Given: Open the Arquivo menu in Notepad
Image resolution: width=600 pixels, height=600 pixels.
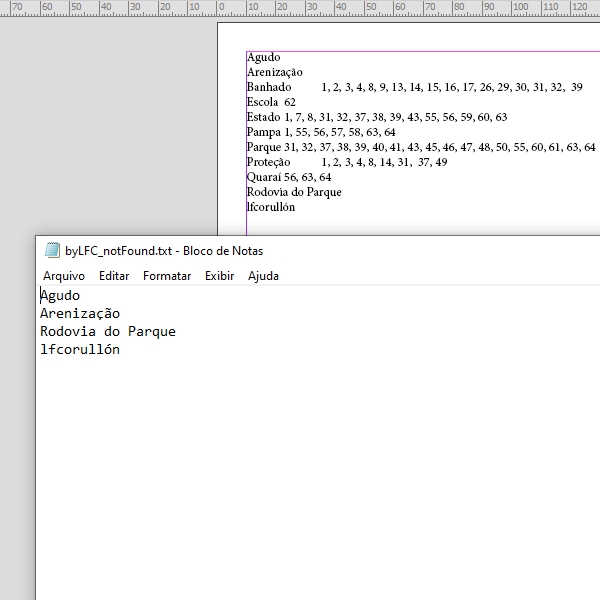Looking at the screenshot, I should click(64, 276).
